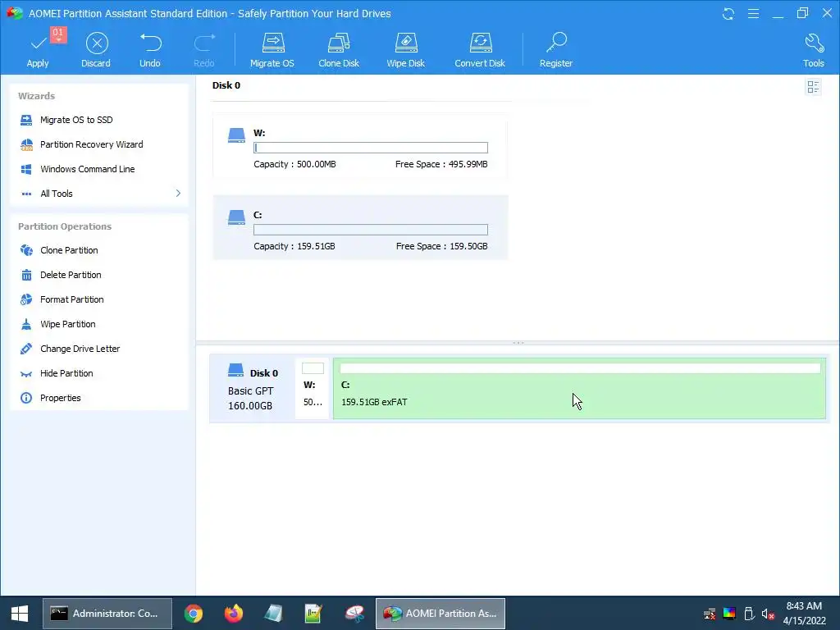Viewport: 840px width, 630px height.
Task: Toggle the partition view layout icon
Action: pos(813,87)
